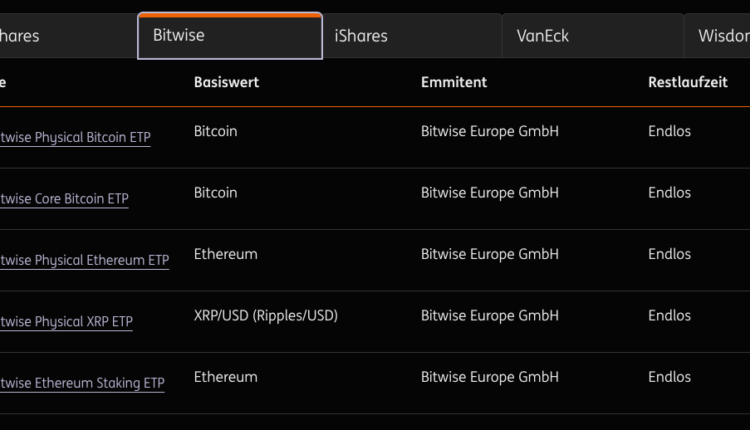Screen dimensions: 750x430
Task: Click the Restlaufzeit column header
Action: point(689,82)
